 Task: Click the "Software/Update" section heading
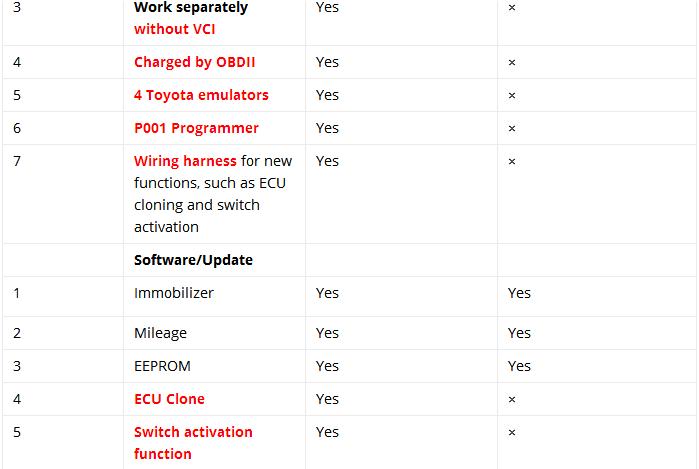click(193, 260)
